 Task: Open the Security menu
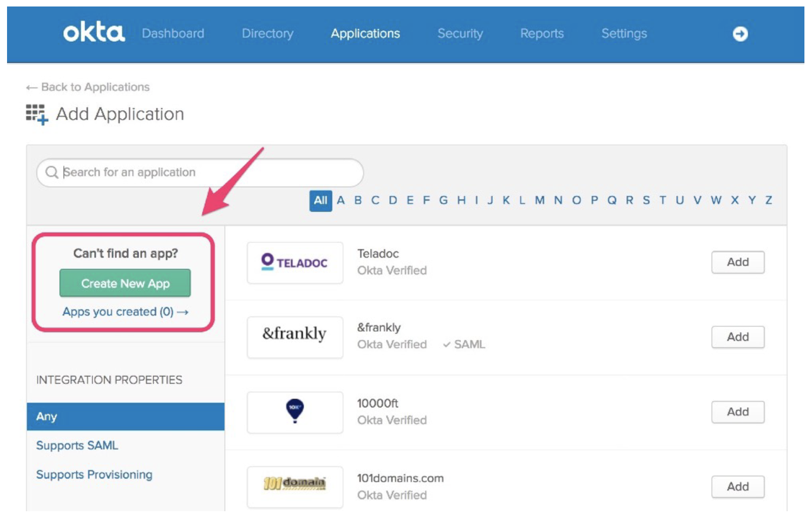(x=460, y=34)
